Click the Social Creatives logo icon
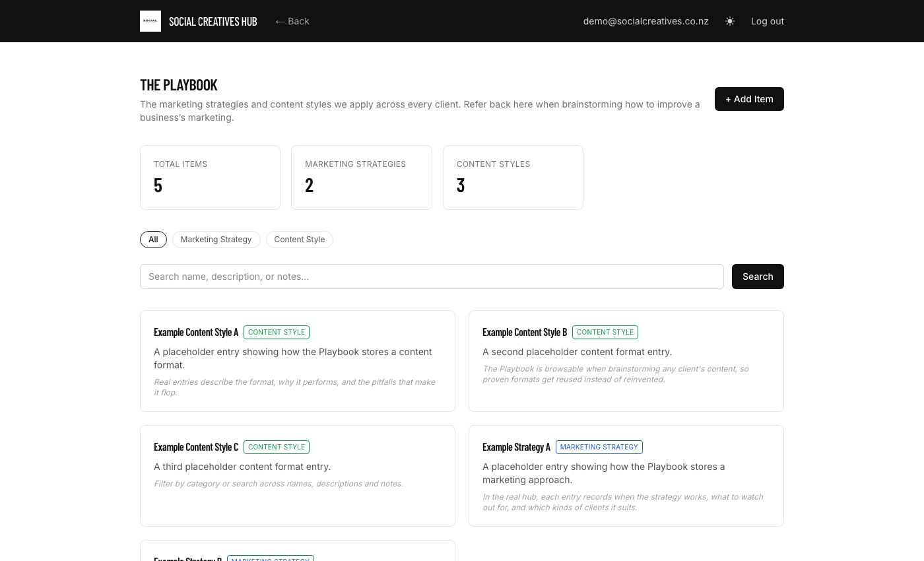The height and width of the screenshot is (561, 924). click(x=150, y=21)
